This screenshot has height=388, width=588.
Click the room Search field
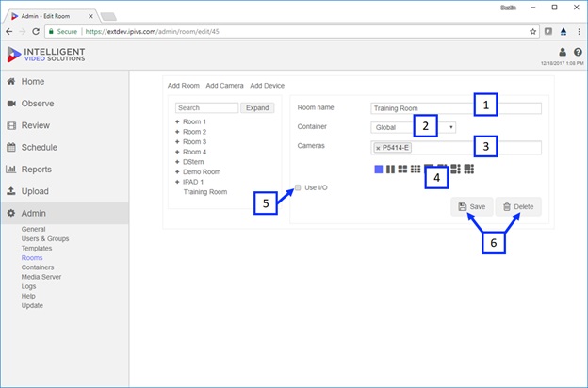pos(206,108)
